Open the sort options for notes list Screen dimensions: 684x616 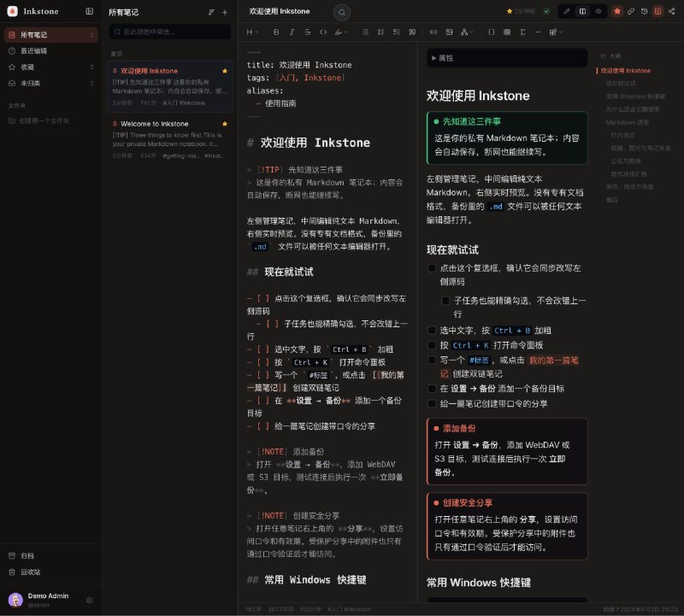point(211,12)
